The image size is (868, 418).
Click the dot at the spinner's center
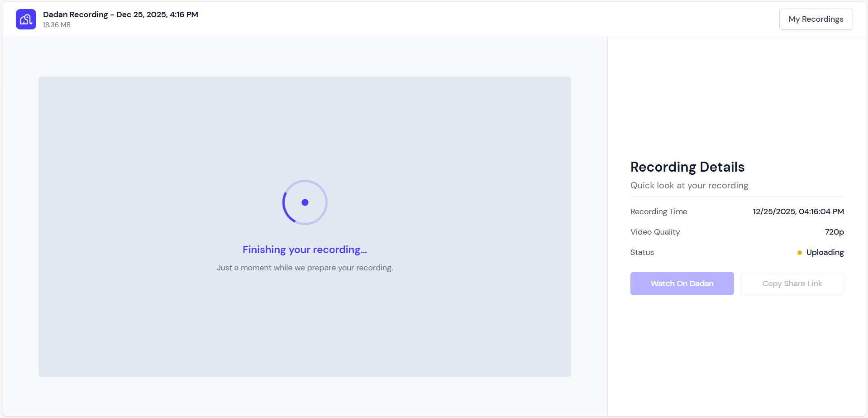pos(305,202)
